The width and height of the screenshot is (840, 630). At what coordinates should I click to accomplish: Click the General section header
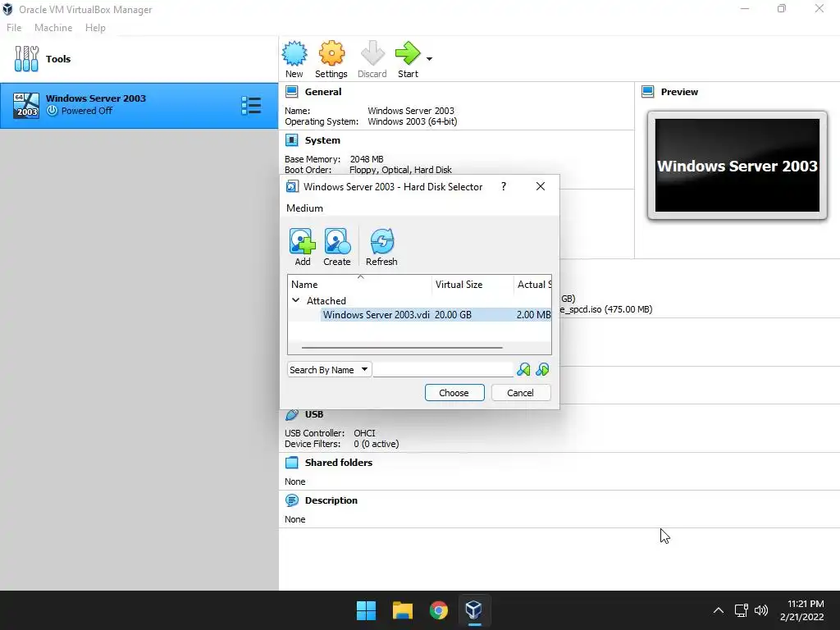tap(323, 92)
